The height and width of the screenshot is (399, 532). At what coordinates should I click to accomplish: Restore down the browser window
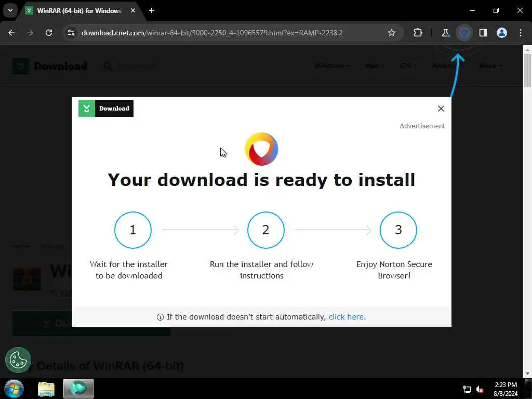click(x=496, y=10)
